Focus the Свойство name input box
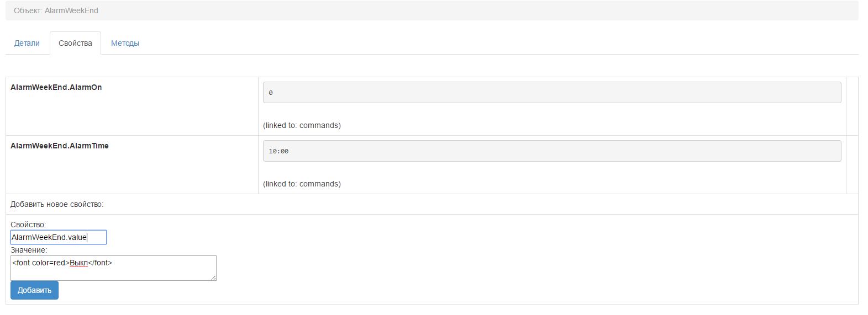868x315 pixels. tap(58, 237)
